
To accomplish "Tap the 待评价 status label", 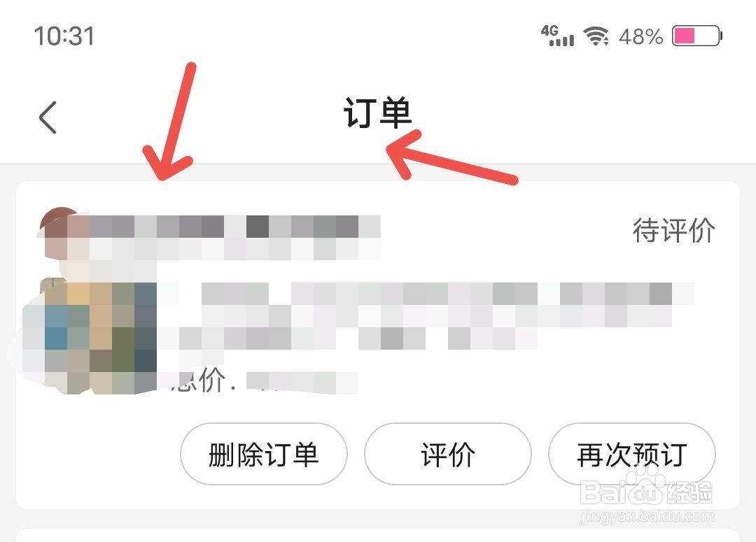I will tap(673, 230).
